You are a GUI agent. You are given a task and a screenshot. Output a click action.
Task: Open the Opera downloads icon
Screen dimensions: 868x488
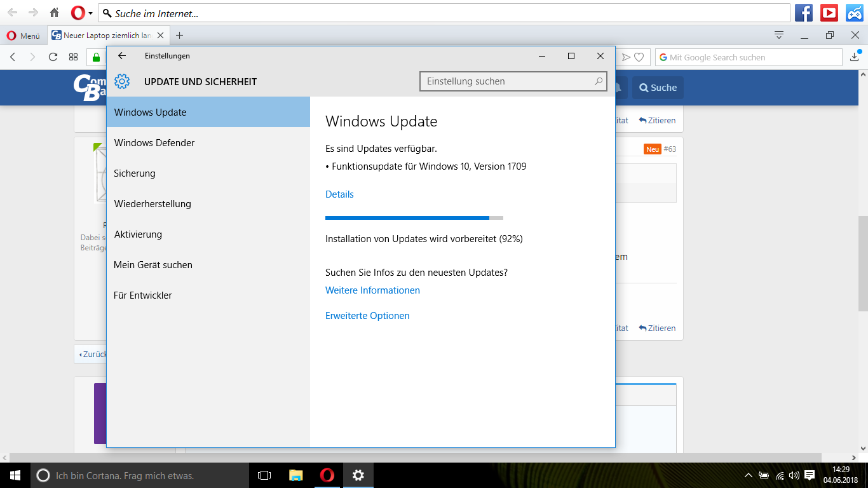(x=855, y=57)
